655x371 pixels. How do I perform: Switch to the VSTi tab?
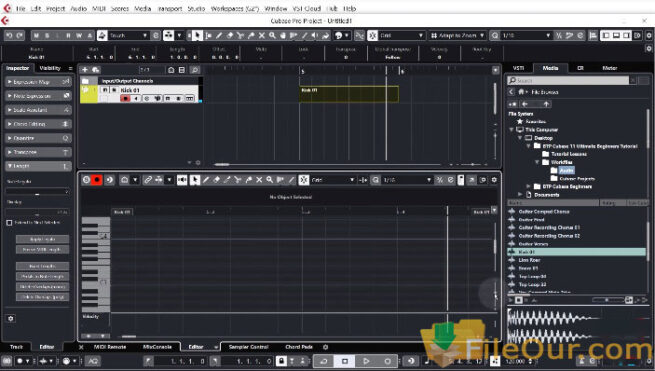[x=518, y=68]
